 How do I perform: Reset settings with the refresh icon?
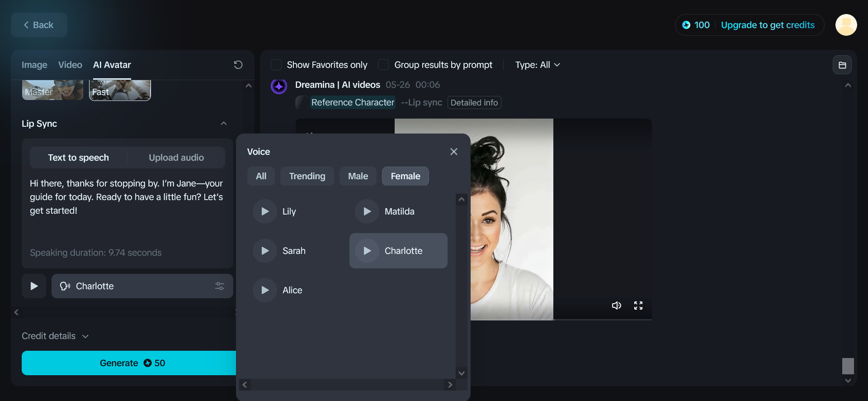(238, 65)
